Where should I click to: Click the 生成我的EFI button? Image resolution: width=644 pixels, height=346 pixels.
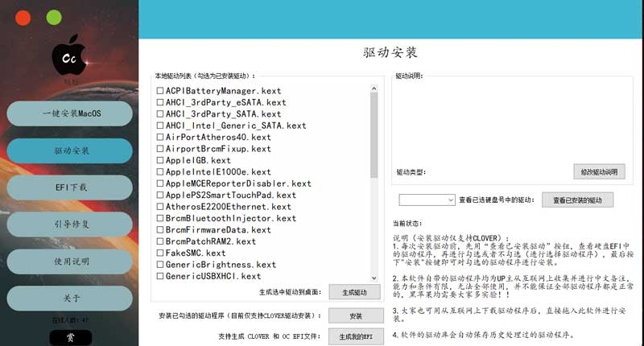point(356,336)
